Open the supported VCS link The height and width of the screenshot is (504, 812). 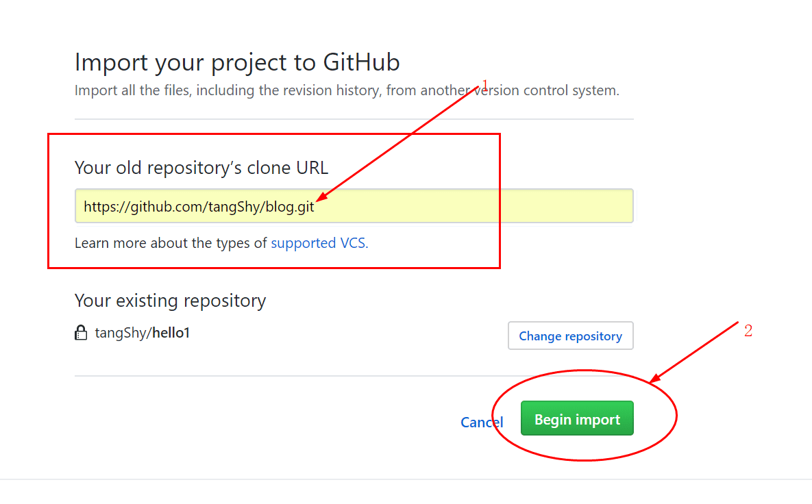(319, 243)
